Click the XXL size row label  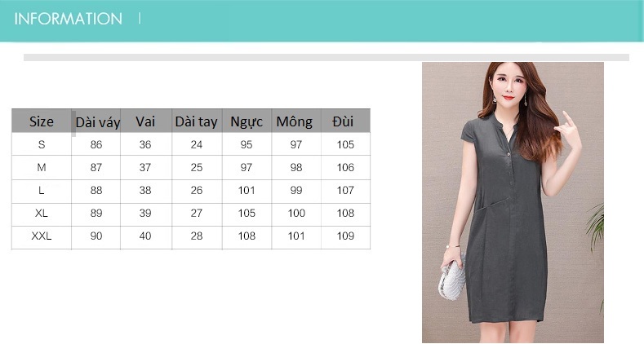click(x=42, y=236)
